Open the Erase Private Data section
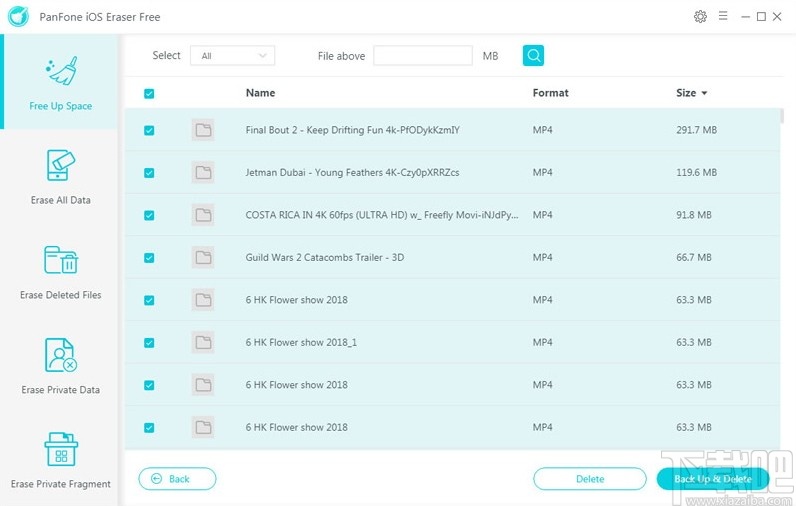The width and height of the screenshot is (796, 506). point(60,366)
